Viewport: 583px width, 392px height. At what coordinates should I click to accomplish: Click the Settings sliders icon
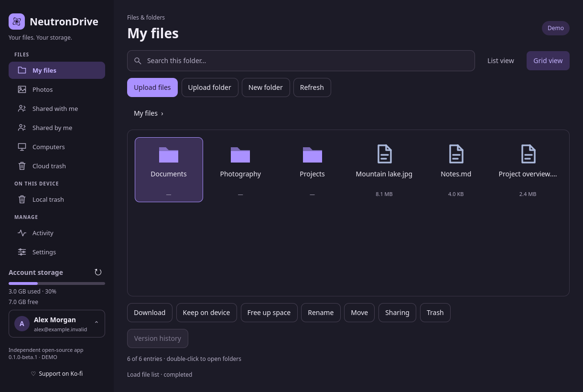tap(22, 252)
